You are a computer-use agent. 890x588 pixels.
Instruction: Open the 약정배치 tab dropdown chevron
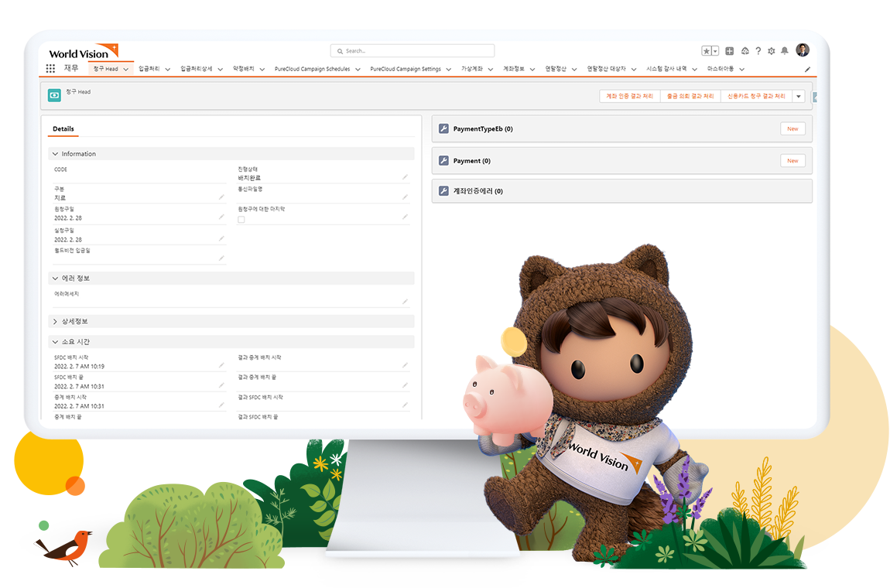point(262,69)
